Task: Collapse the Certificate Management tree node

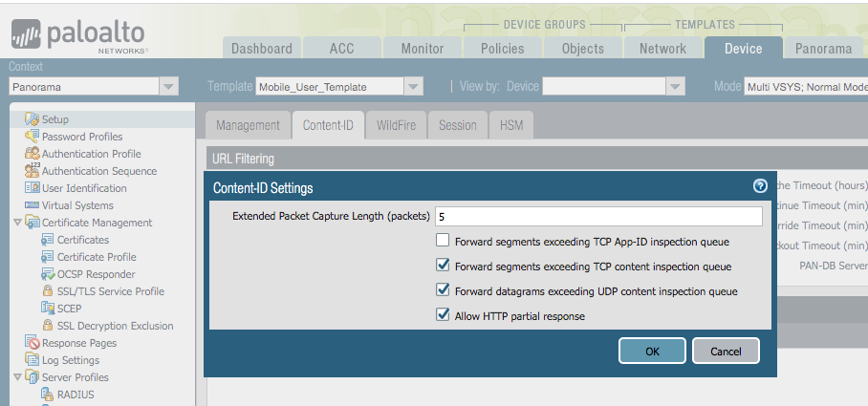Action: (17, 223)
